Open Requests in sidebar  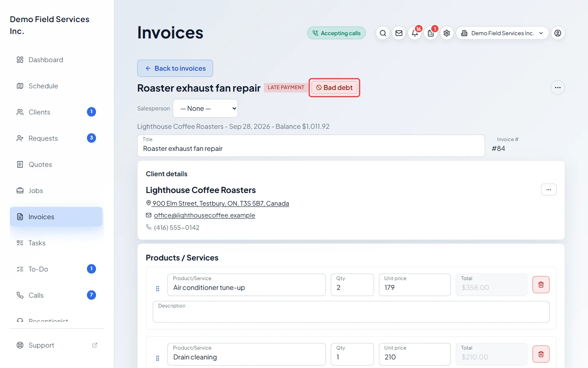point(56,138)
